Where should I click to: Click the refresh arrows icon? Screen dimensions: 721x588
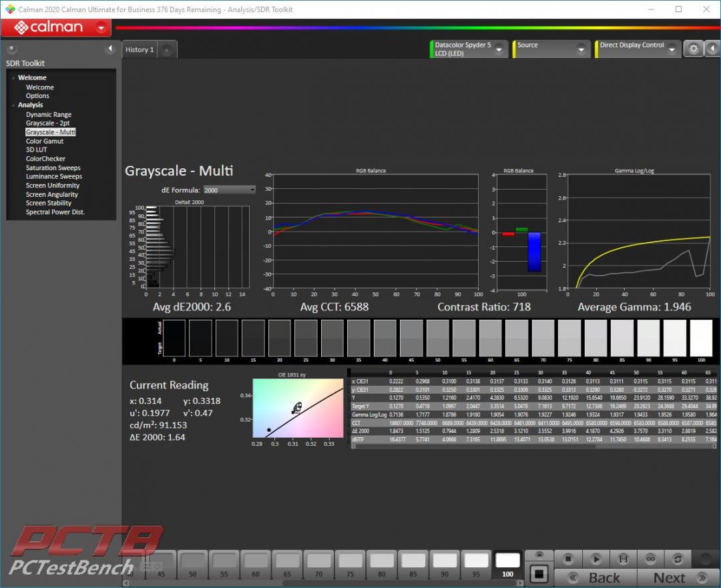tap(678, 559)
